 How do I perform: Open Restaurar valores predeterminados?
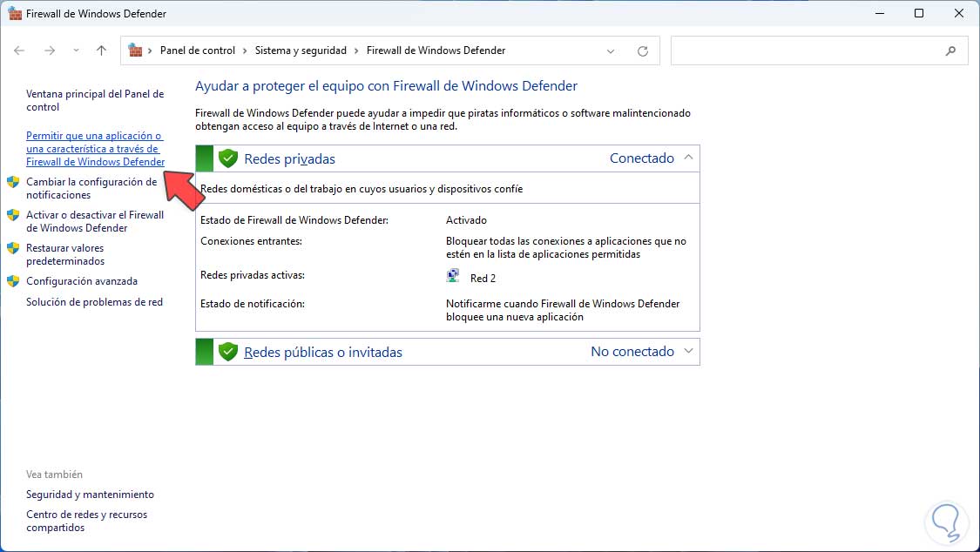click(65, 255)
